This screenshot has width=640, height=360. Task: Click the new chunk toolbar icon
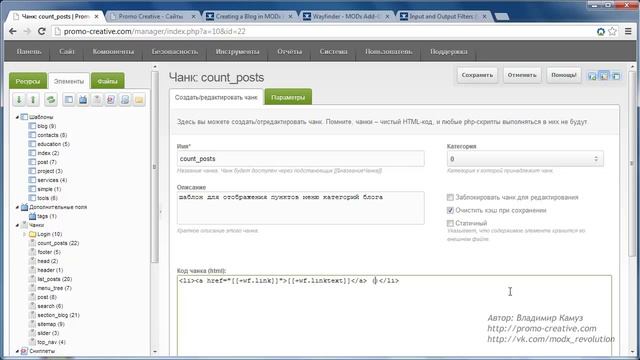97,99
